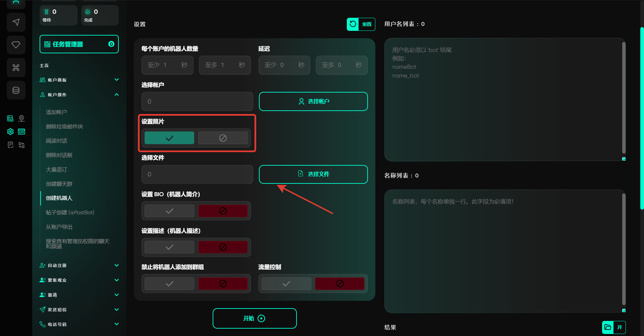Collapse the 帐户操作 section
The width and height of the screenshot is (644, 336).
coord(116,95)
